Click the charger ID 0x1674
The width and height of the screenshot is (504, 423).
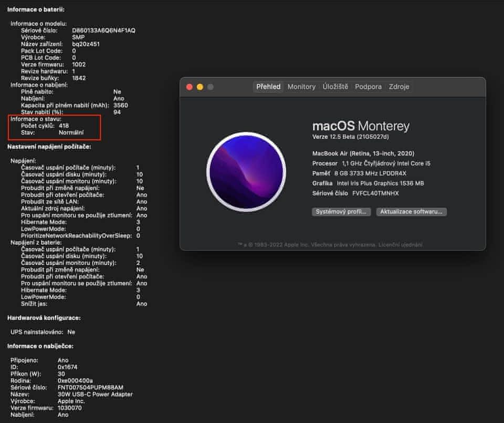68,367
